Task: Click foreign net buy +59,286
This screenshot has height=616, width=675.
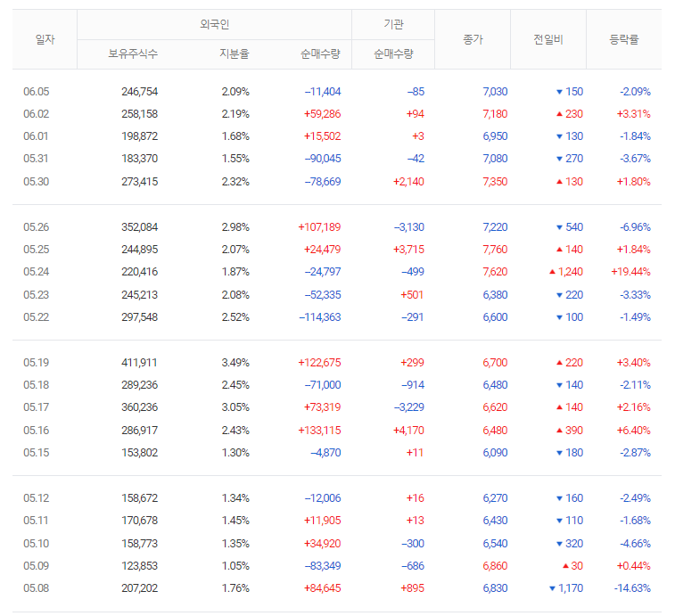Action: pos(323,114)
